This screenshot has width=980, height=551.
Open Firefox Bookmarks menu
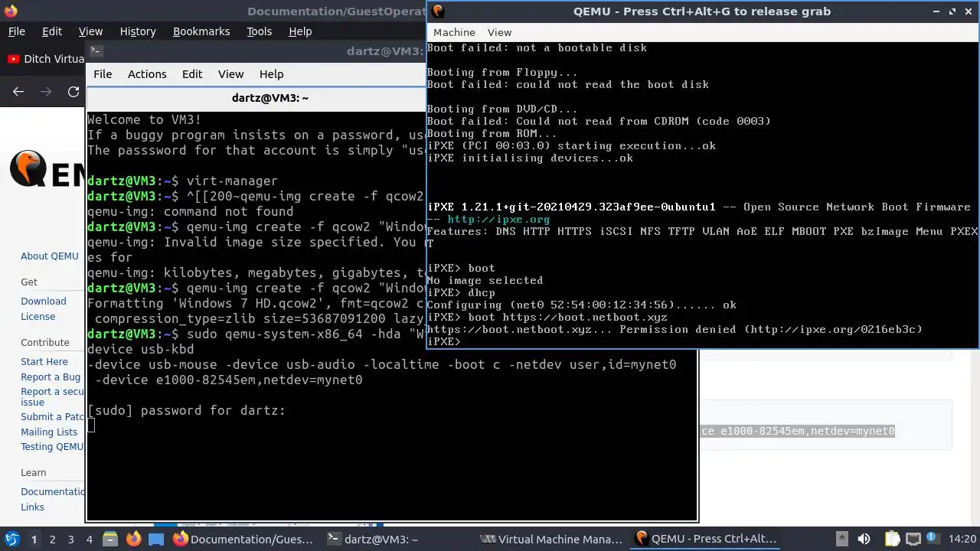(201, 31)
